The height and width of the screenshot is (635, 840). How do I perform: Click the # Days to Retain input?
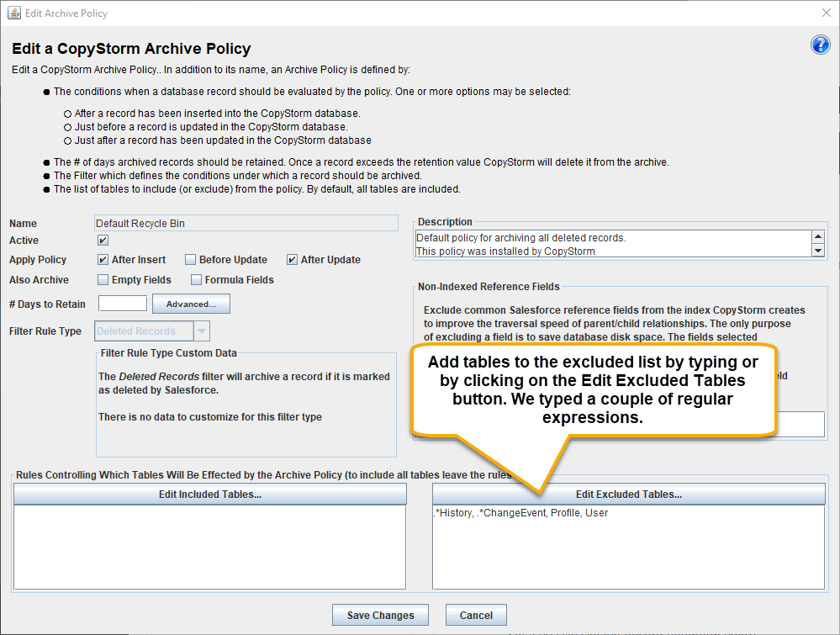123,304
